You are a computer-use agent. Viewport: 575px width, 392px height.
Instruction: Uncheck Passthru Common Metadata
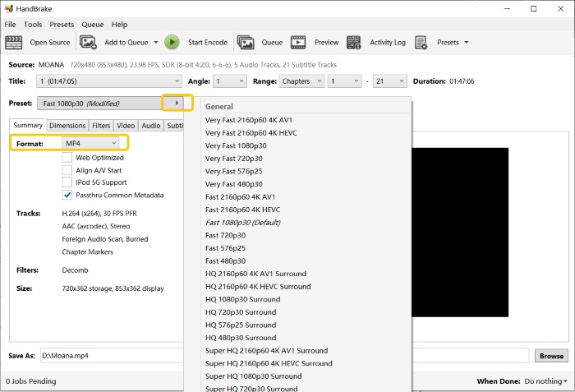coord(67,196)
